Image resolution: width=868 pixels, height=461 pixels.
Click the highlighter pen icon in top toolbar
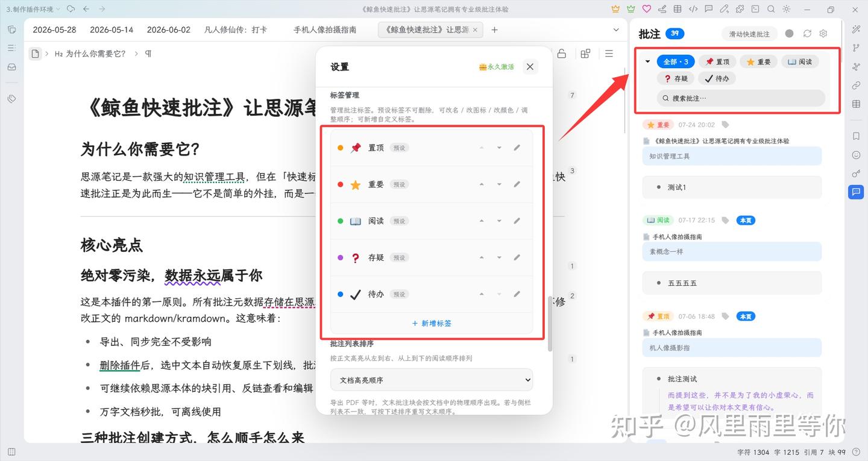click(x=662, y=9)
